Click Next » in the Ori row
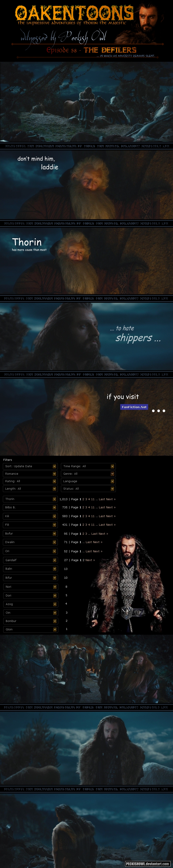 [x=98, y=551]
